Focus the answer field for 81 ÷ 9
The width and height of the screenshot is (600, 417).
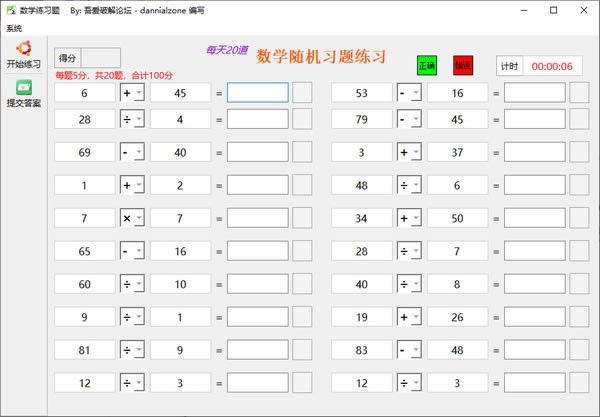(x=258, y=350)
